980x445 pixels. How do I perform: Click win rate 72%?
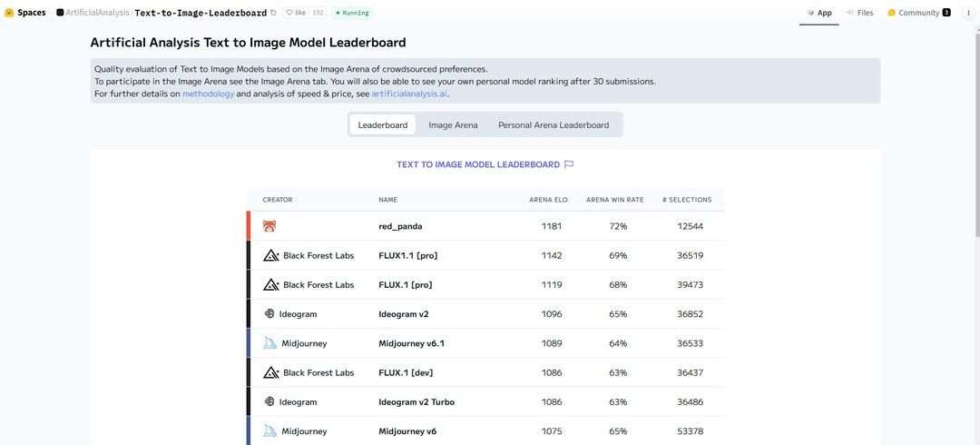(x=618, y=226)
